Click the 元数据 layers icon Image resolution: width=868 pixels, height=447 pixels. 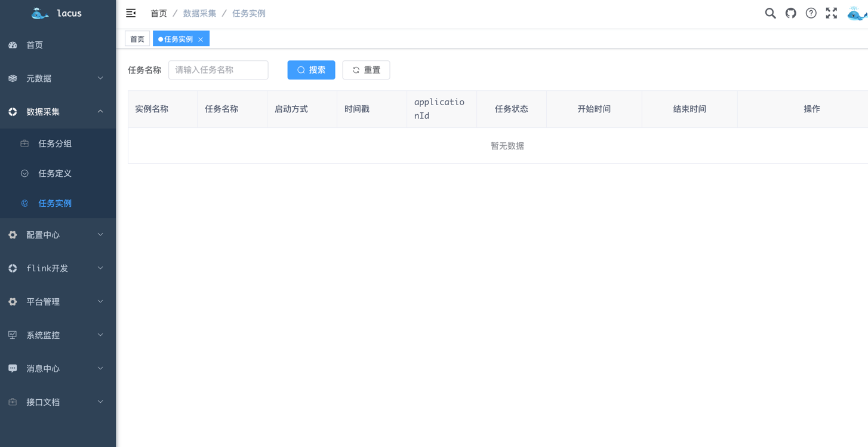point(13,78)
